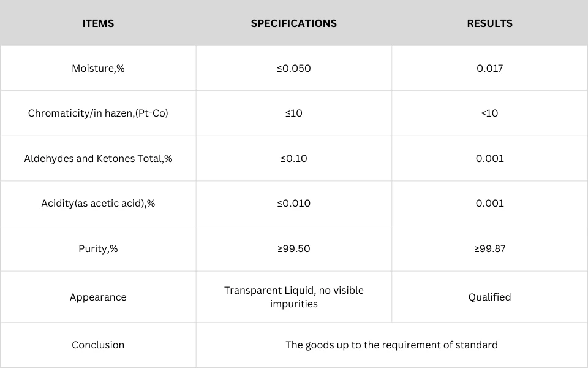Click the Acidity(as acetic acid),% cell

click(x=98, y=203)
